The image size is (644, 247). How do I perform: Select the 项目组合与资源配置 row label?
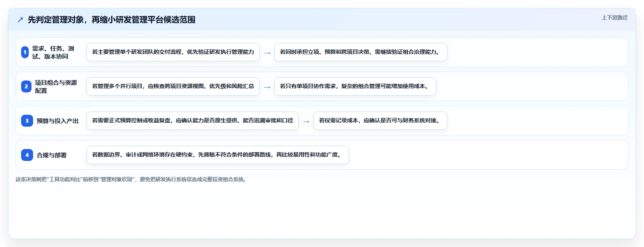pos(56,86)
